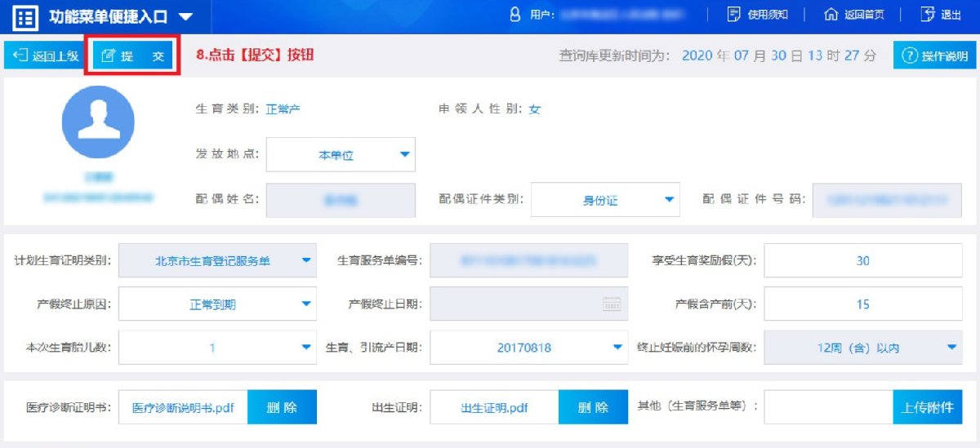Click the 提交 (Submit) button
This screenshot has height=448, width=980.
(x=132, y=55)
